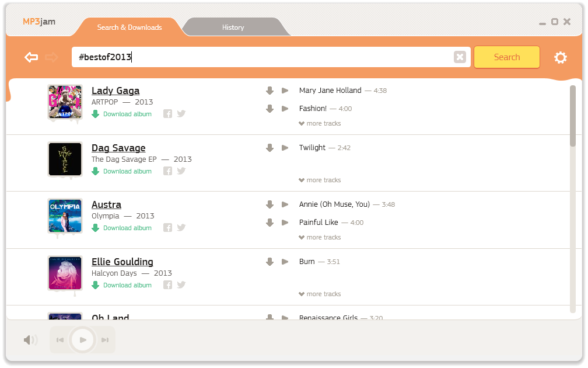This screenshot has width=588, height=368.
Task: Share Austra Olympia on Twitter
Action: pyautogui.click(x=181, y=228)
